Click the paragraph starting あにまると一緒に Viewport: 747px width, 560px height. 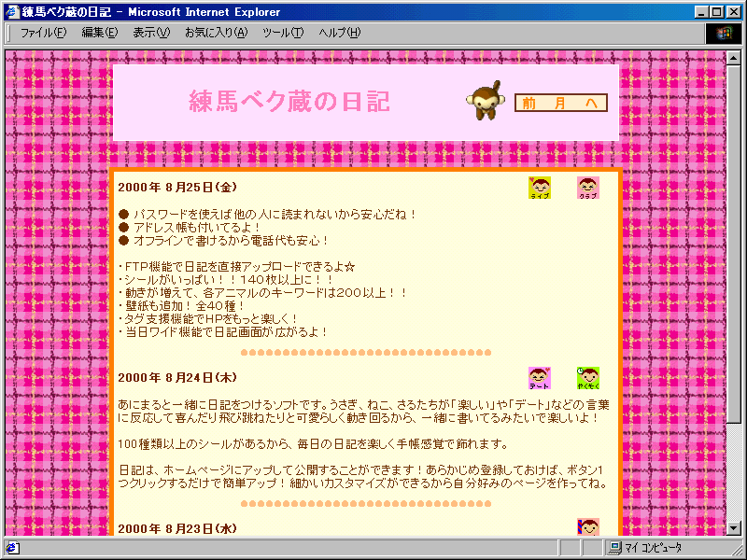tap(363, 412)
